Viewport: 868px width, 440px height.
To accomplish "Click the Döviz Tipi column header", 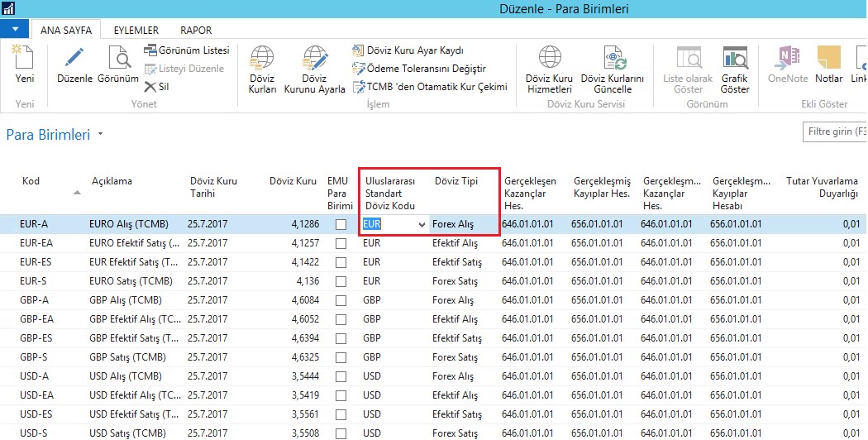I will 456,181.
